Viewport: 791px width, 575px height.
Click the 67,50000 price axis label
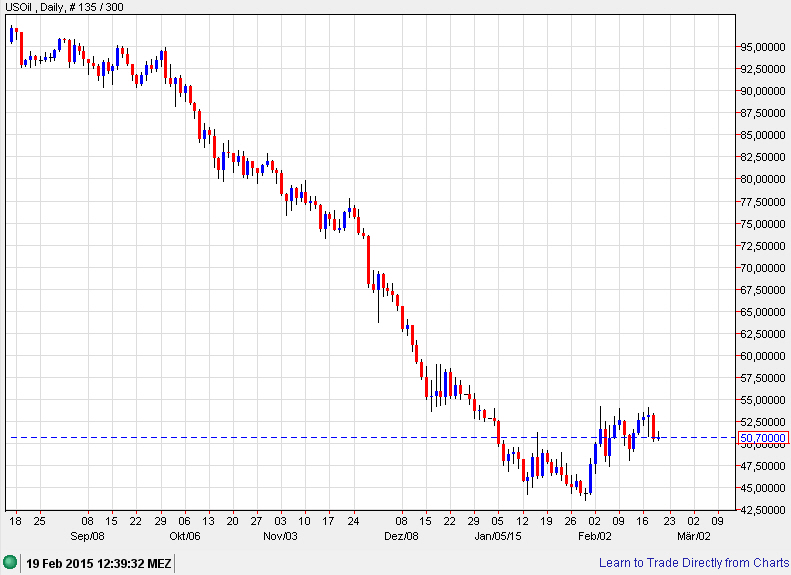(x=763, y=290)
